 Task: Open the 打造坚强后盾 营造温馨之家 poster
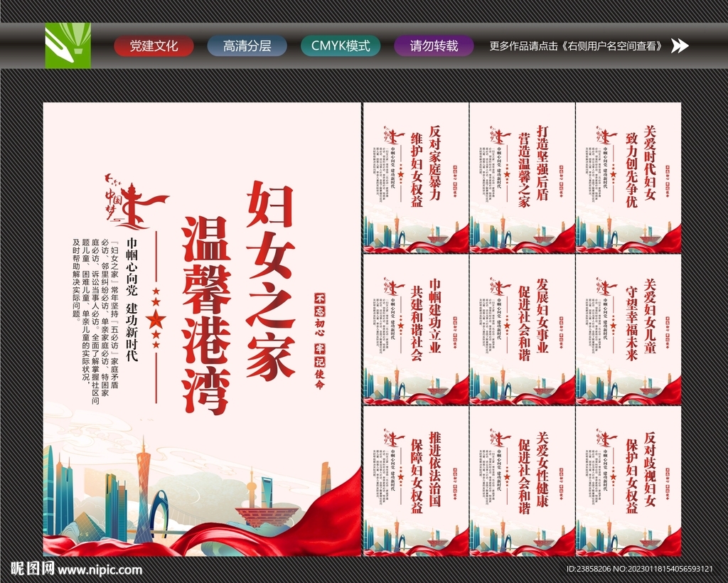click(523, 178)
